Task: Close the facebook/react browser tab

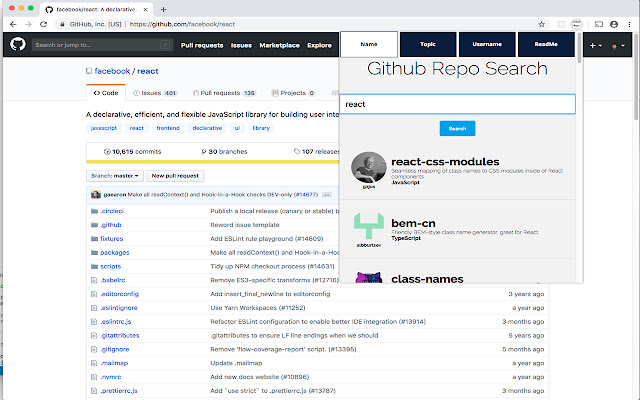Action: coord(145,9)
